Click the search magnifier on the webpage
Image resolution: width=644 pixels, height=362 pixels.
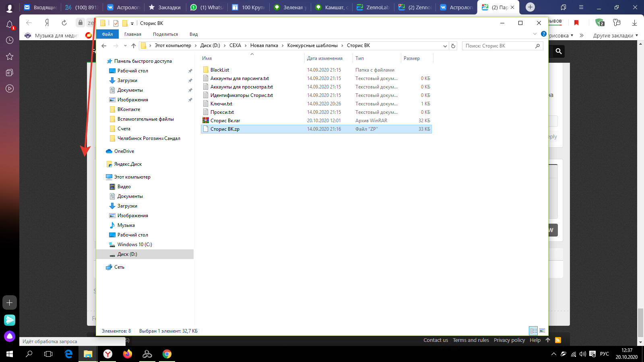pyautogui.click(x=559, y=51)
